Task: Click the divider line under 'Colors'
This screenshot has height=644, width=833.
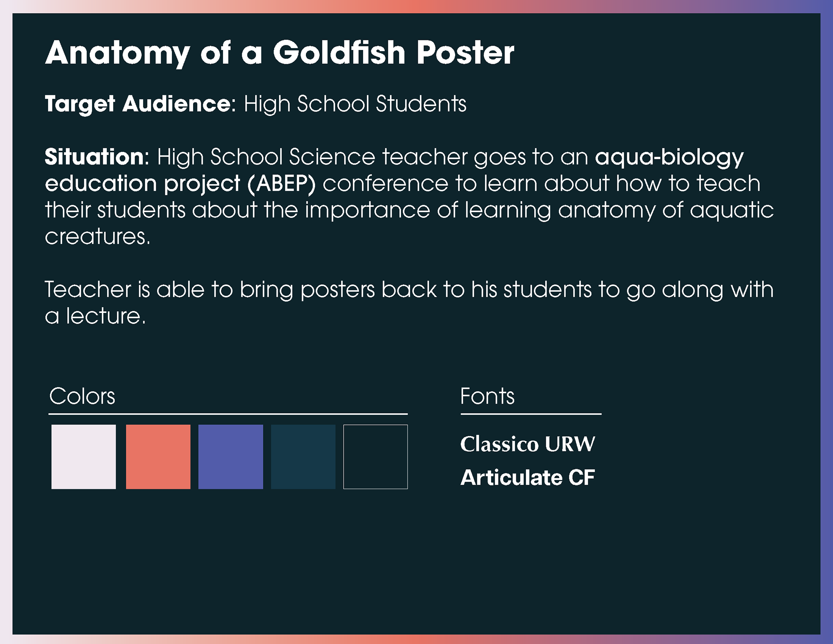Action: (x=228, y=414)
